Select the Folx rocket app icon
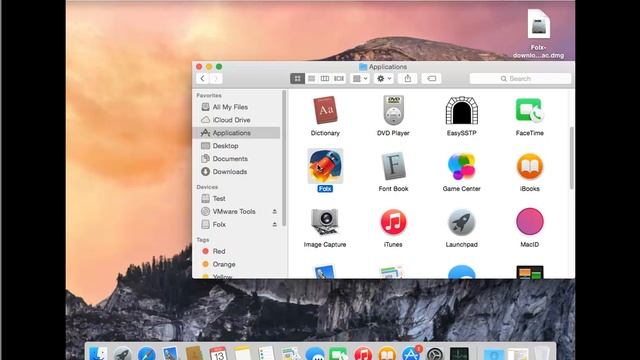This screenshot has width=640, height=360. tap(325, 166)
